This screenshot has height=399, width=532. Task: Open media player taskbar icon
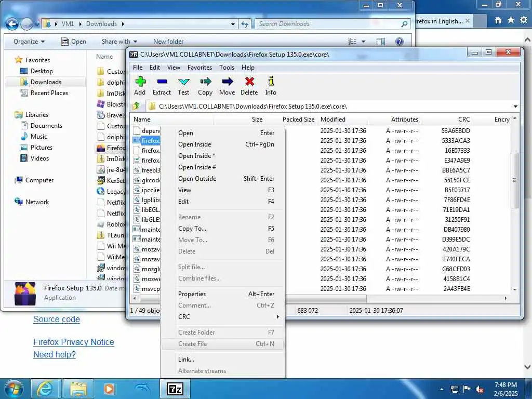109,389
